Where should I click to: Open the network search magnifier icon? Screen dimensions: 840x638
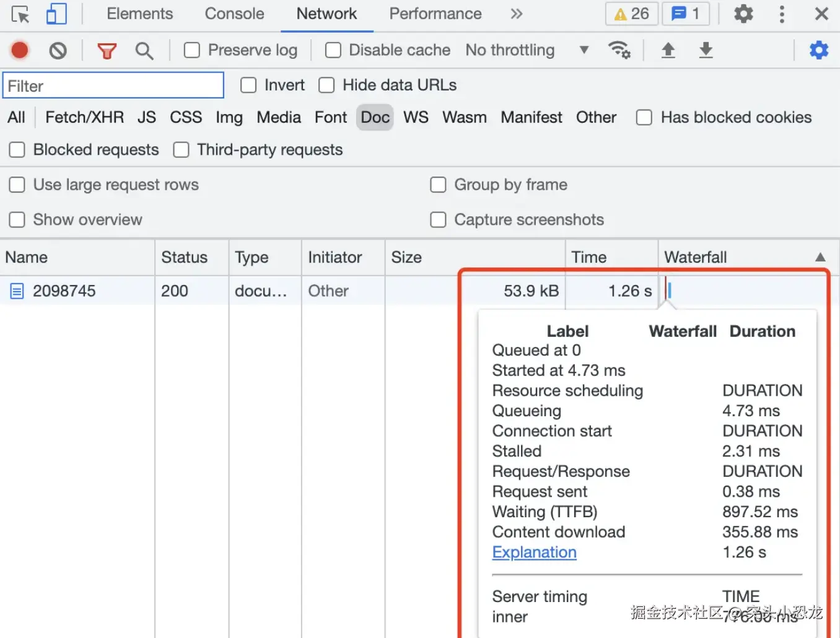(144, 51)
